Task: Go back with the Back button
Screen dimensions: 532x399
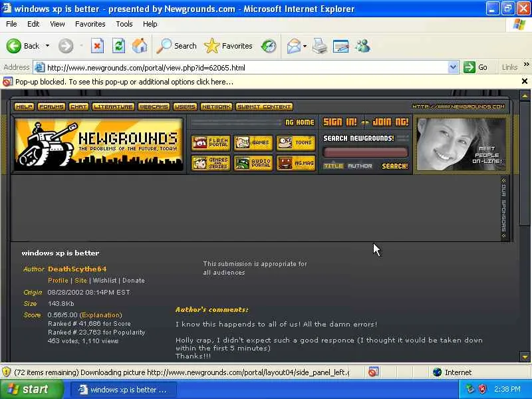Action: pos(23,46)
